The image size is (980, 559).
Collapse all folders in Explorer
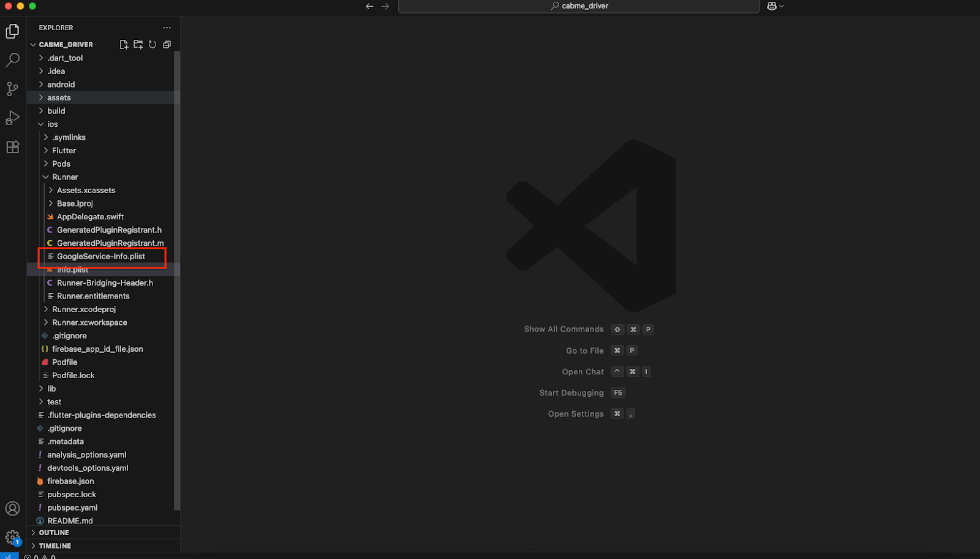(x=167, y=45)
